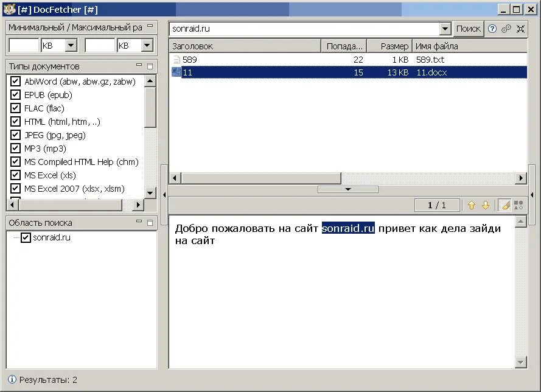Sort by Имя файла column header
Screen dimensions: 541x392
point(470,46)
